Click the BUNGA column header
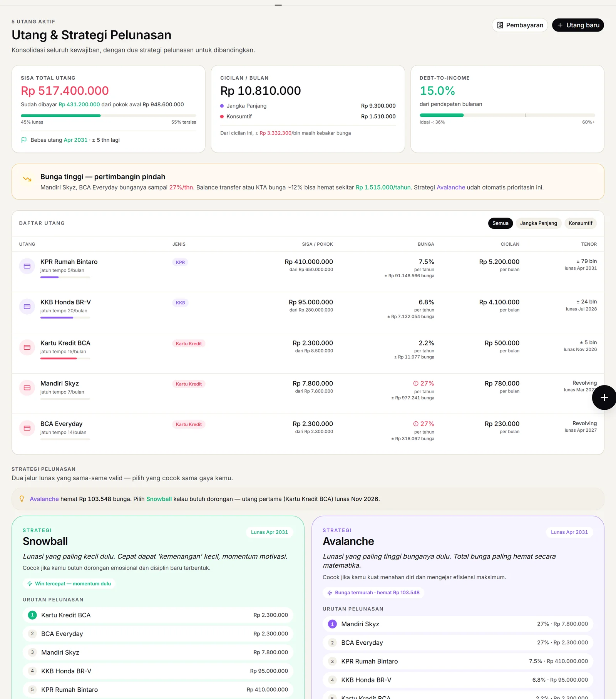The image size is (616, 699). click(x=426, y=244)
